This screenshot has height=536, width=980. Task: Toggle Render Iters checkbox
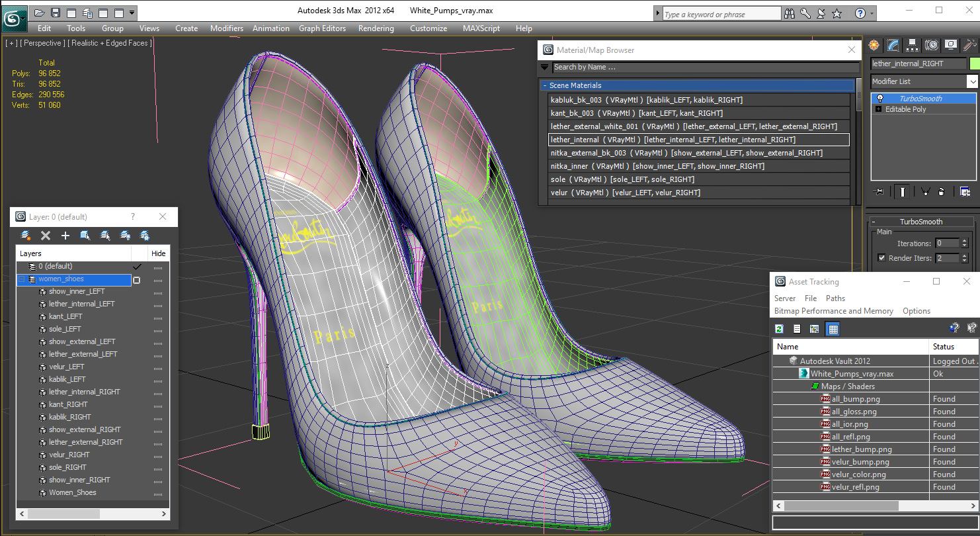pyautogui.click(x=881, y=258)
